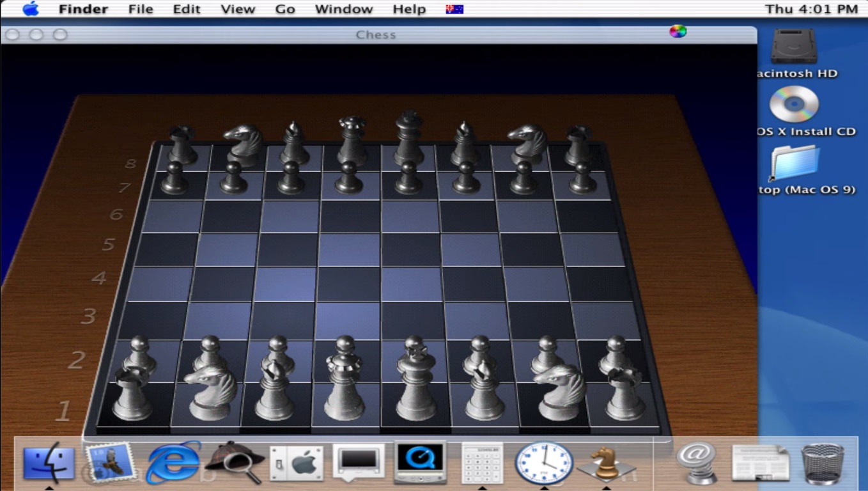
Task: Open the Apple menu
Action: pyautogui.click(x=31, y=9)
